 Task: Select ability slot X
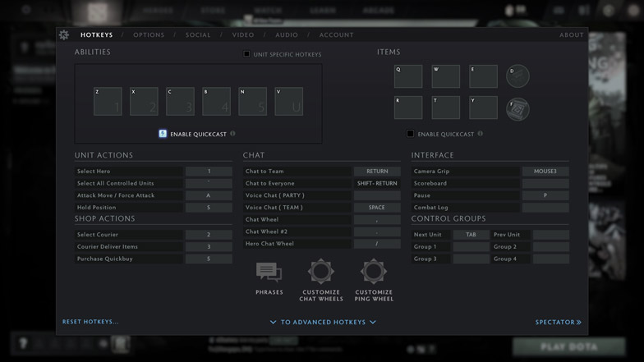[x=145, y=102]
